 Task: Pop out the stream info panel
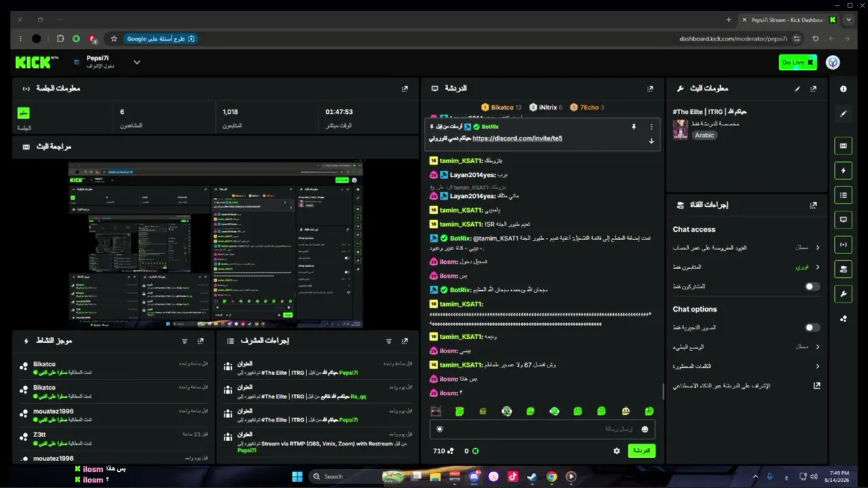click(813, 89)
